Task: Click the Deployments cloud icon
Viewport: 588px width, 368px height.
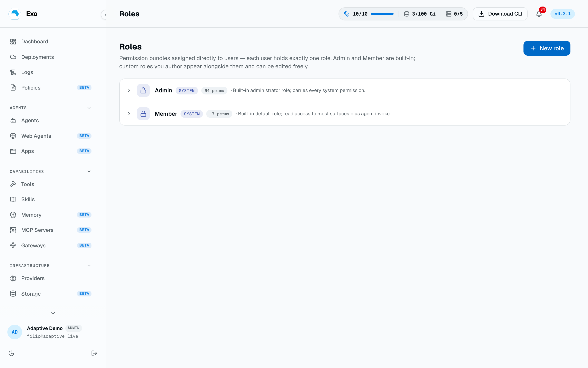Action: click(13, 57)
